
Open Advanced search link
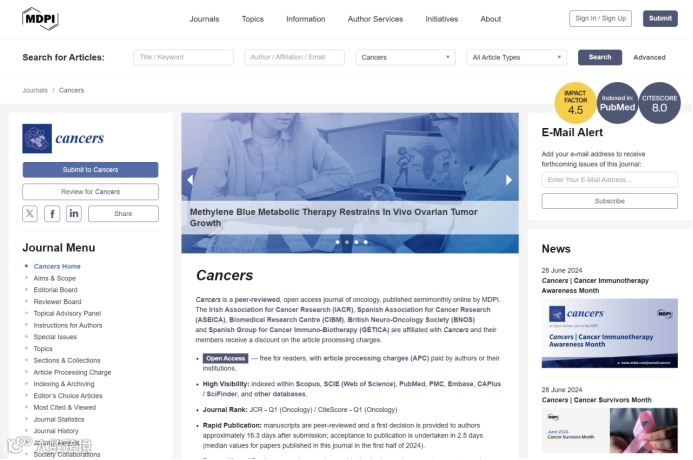point(649,57)
